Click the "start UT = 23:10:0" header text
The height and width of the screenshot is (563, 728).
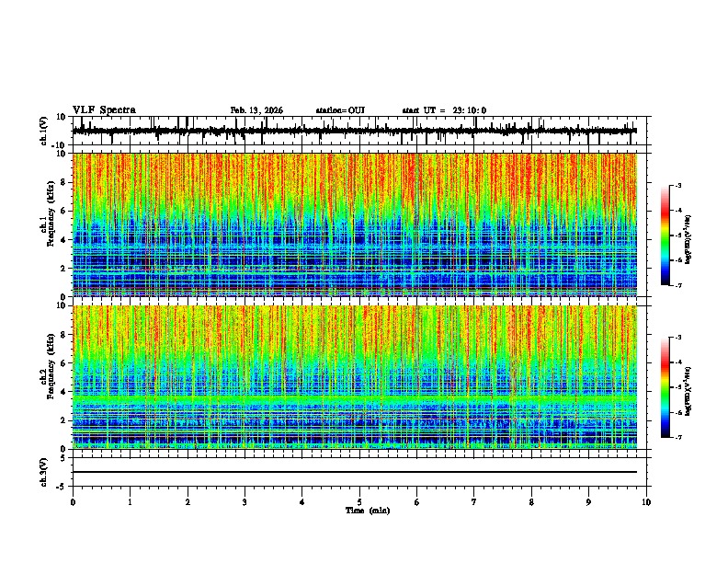(444, 110)
